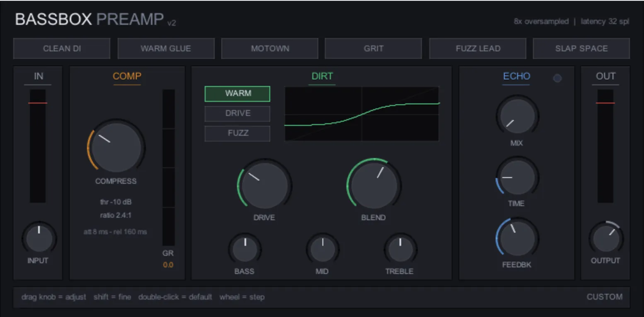644x317 pixels.
Task: Click the INPUT gain knob
Action: coord(39,238)
